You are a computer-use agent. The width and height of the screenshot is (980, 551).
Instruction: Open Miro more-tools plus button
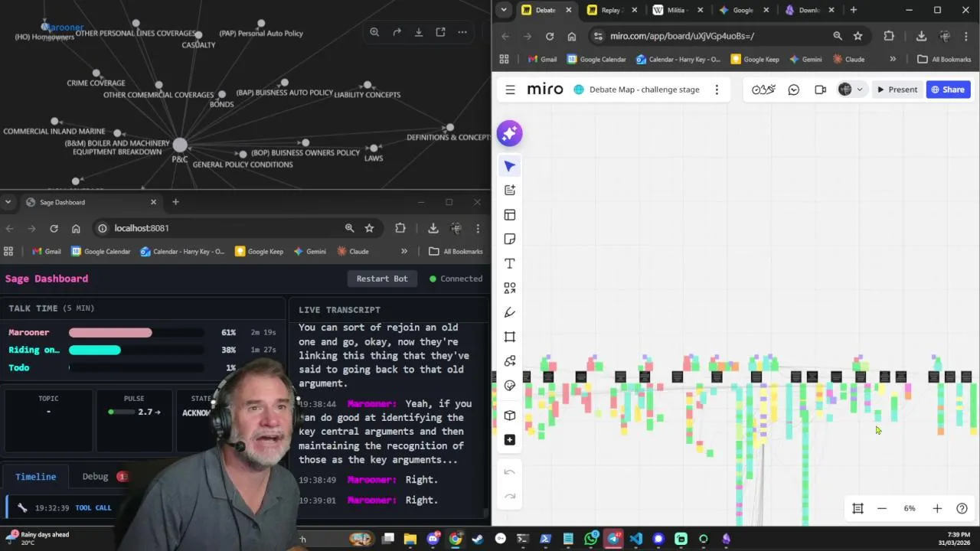[510, 440]
